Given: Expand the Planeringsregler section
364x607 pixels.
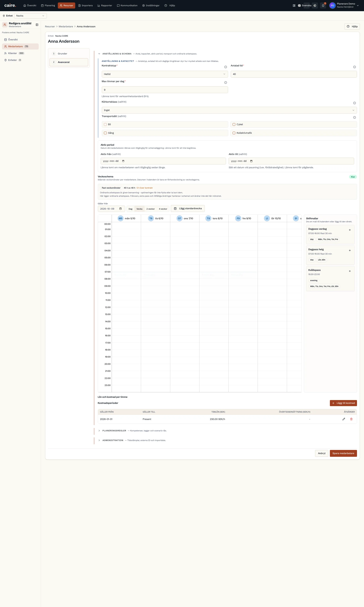Looking at the screenshot, I should coord(99,431).
